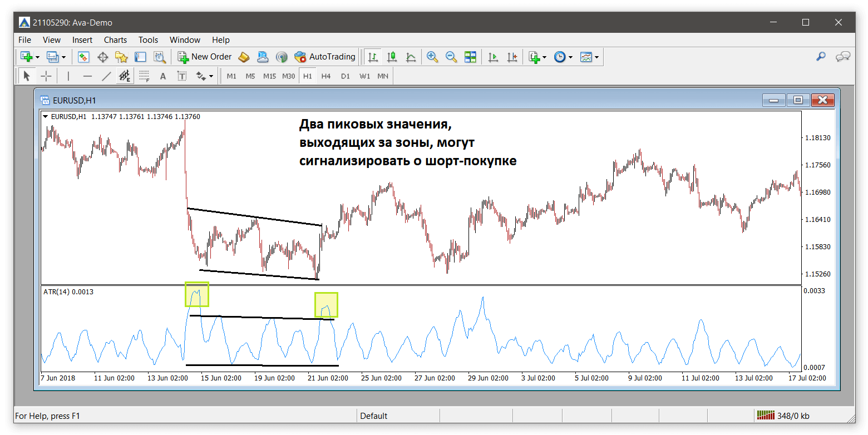Switch timeframe to M15
Image resolution: width=868 pixels, height=435 pixels.
[269, 76]
